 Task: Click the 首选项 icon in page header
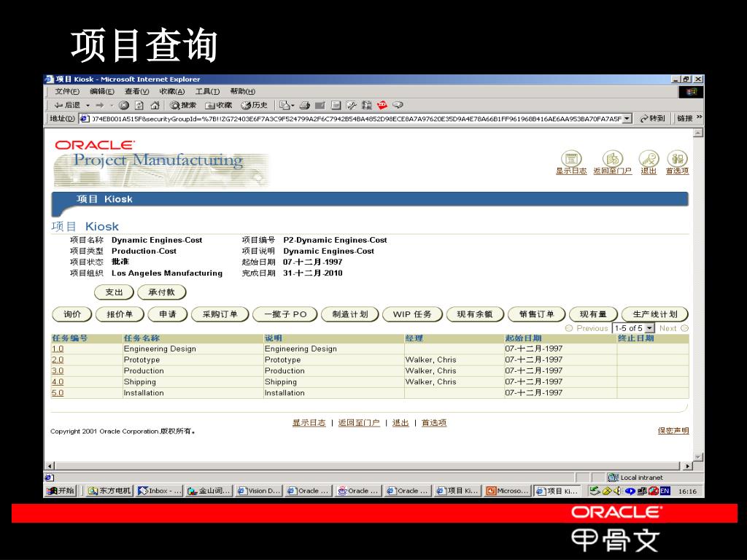(677, 159)
